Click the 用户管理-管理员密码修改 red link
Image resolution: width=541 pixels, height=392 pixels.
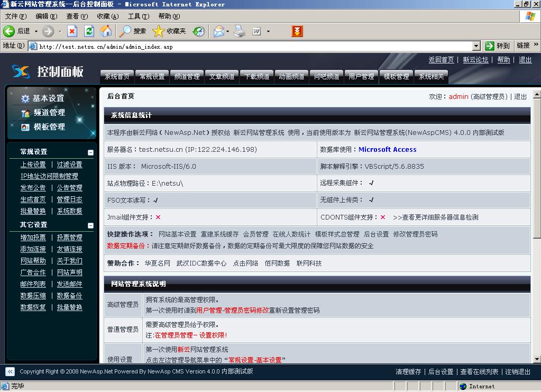coord(233,311)
